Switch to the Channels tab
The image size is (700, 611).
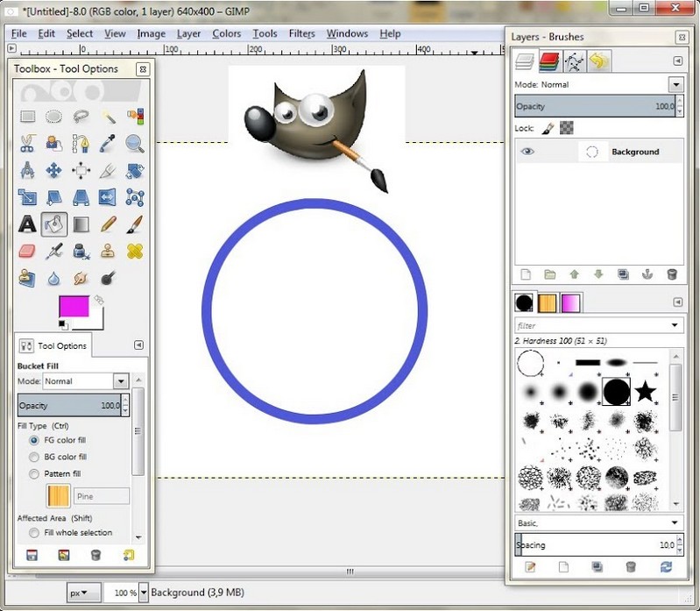549,61
